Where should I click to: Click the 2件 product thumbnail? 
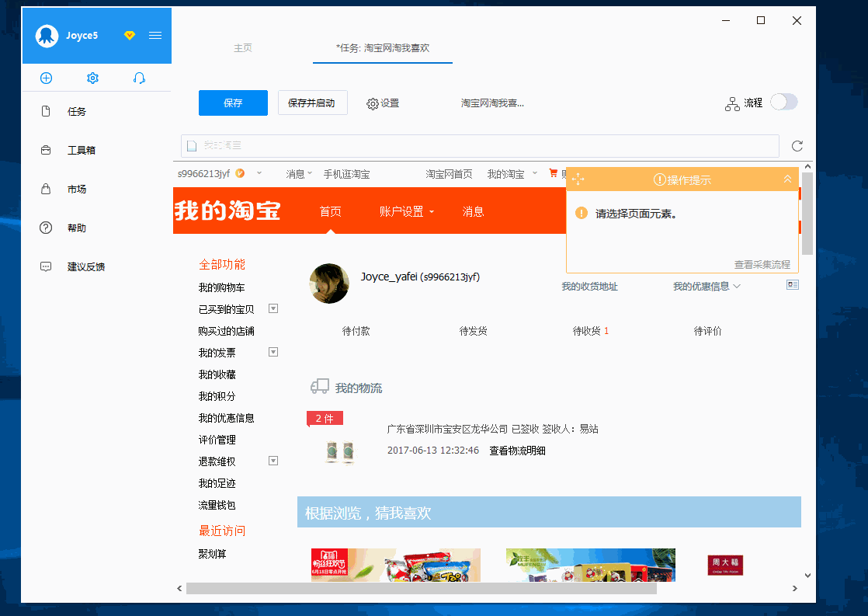(x=341, y=452)
